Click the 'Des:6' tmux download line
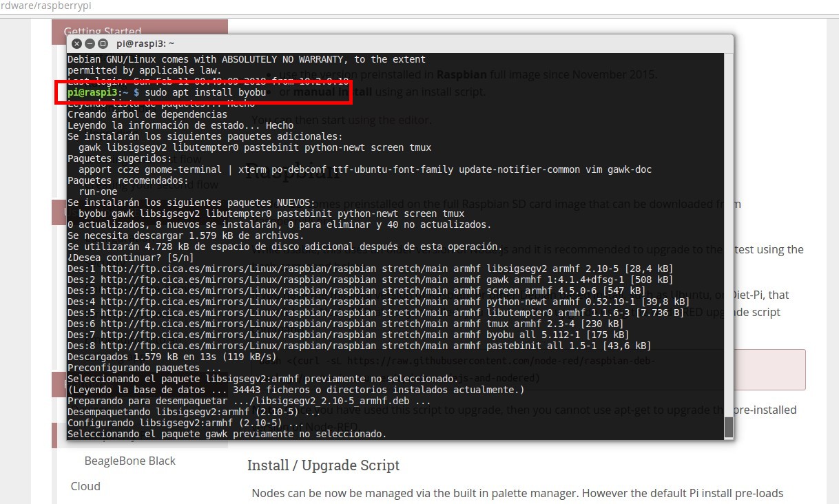The image size is (839, 504). [x=346, y=324]
